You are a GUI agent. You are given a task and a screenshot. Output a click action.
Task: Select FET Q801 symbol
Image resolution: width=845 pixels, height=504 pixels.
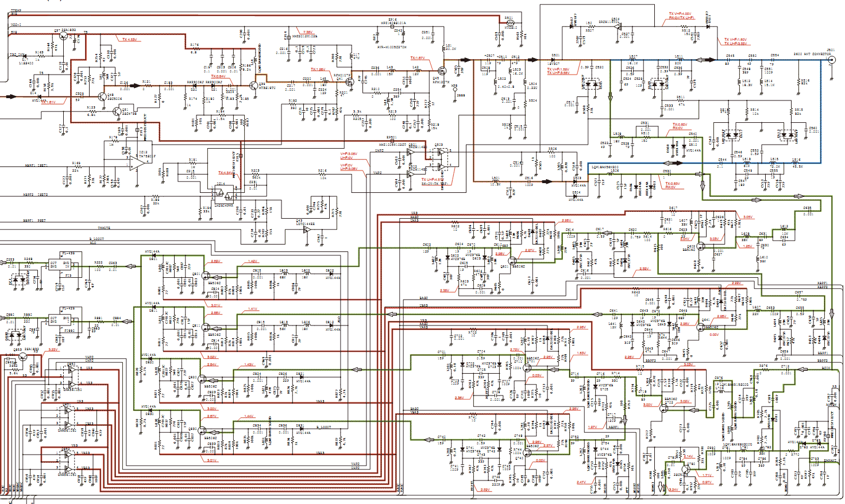coord(205,276)
